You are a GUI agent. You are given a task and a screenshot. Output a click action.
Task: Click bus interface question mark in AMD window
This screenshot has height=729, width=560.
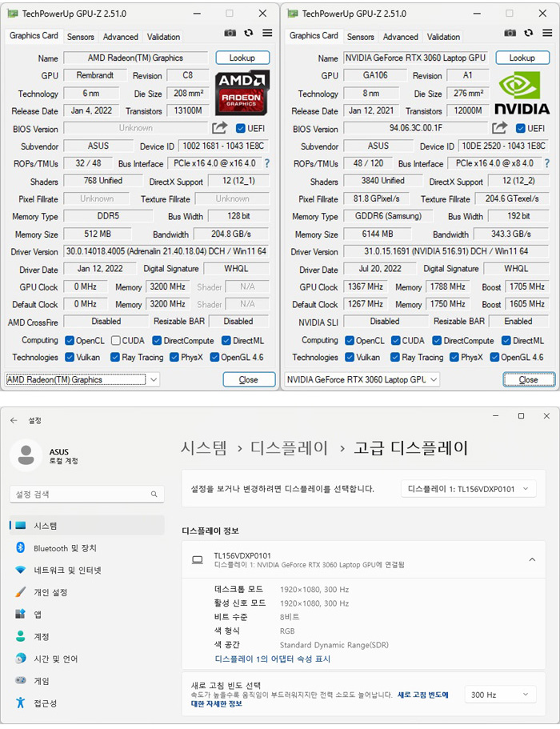pos(266,163)
